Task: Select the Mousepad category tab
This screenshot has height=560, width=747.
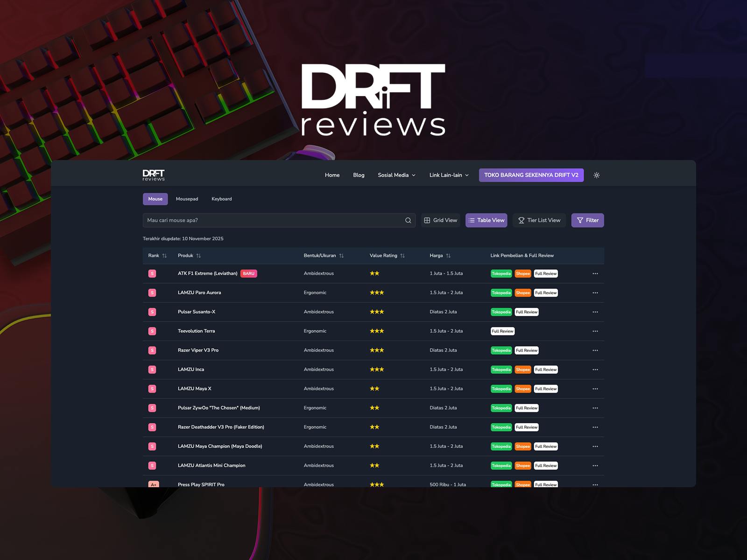Action: click(187, 199)
